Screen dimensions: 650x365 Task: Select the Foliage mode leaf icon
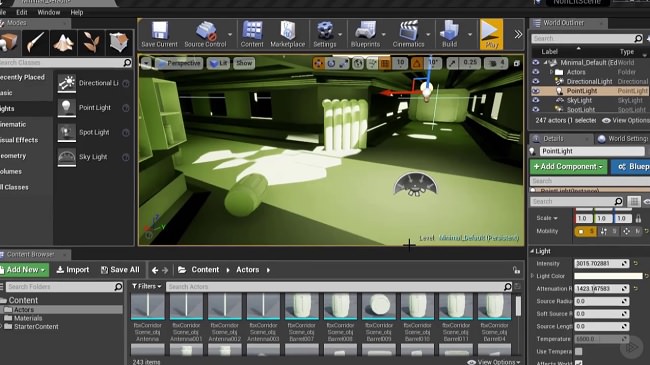click(x=91, y=42)
